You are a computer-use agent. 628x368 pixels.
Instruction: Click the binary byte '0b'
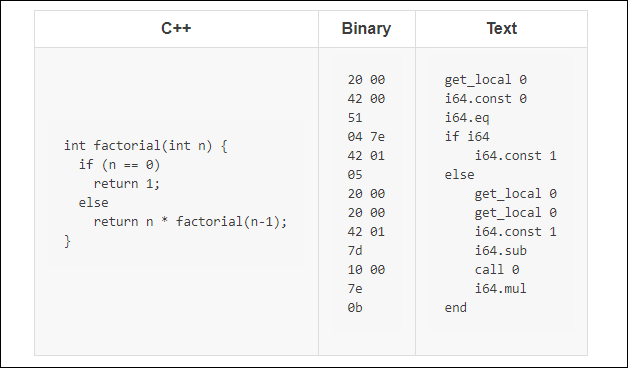[x=355, y=308]
